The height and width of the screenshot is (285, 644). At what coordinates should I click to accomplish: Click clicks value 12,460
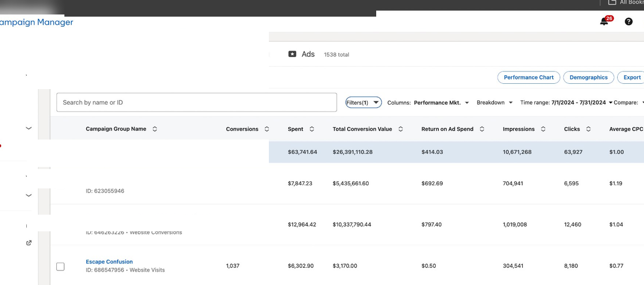pyautogui.click(x=573, y=225)
